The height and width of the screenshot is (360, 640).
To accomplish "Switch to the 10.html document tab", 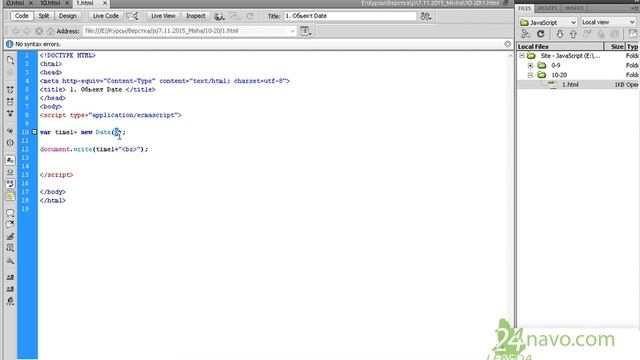I will pos(50,3).
